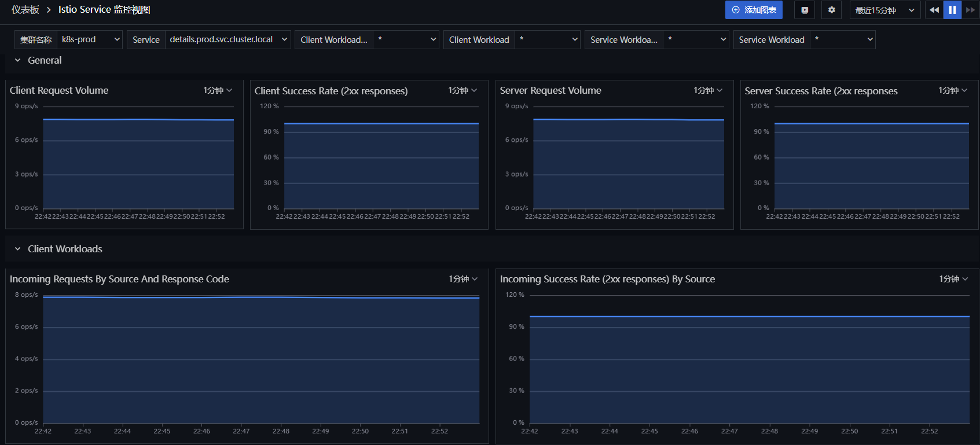Step time range forward with fast-forward icon
The height and width of the screenshot is (445, 980).
[970, 10]
